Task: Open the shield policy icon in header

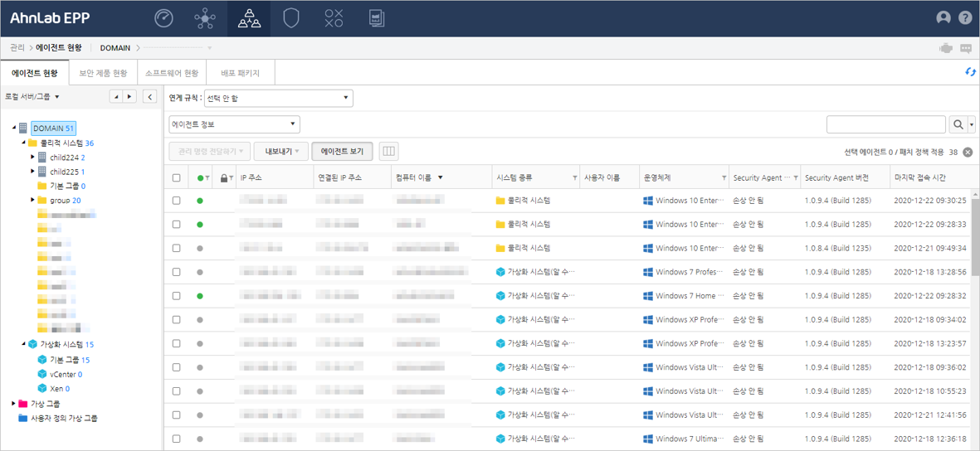Action: point(290,18)
